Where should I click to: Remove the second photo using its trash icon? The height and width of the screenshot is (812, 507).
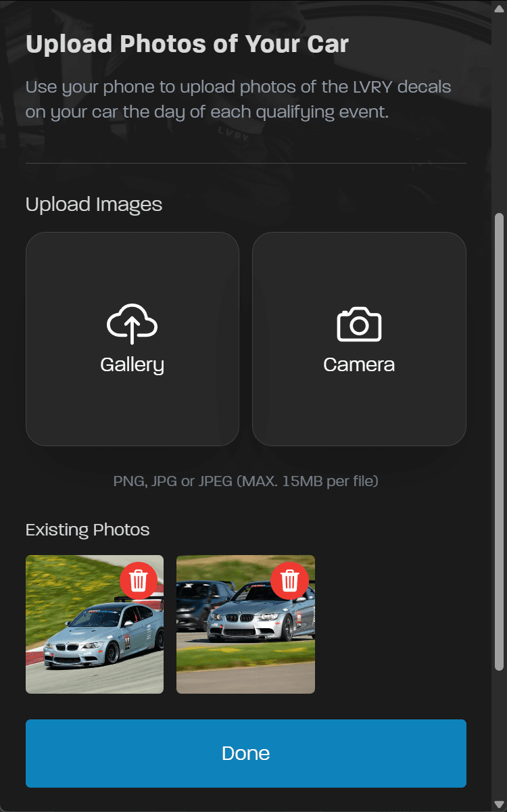pyautogui.click(x=289, y=580)
